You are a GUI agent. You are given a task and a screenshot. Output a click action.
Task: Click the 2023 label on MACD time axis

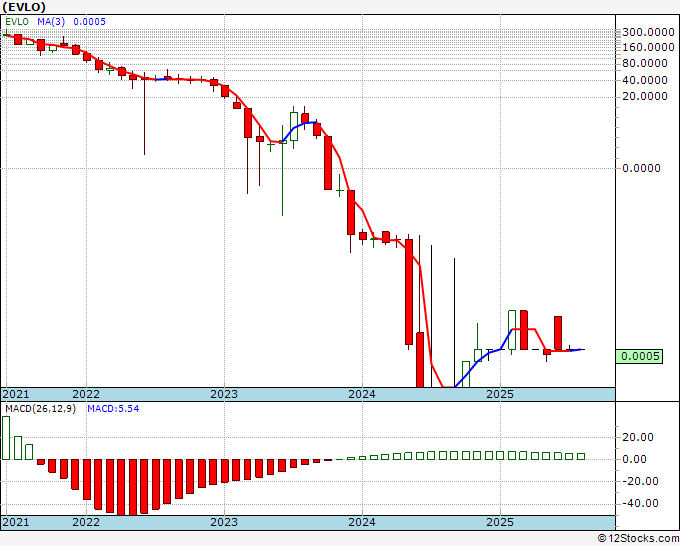click(224, 522)
